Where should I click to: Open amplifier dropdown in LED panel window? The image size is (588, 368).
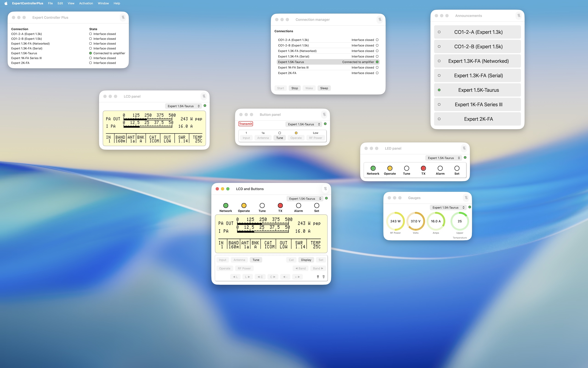[x=444, y=158]
